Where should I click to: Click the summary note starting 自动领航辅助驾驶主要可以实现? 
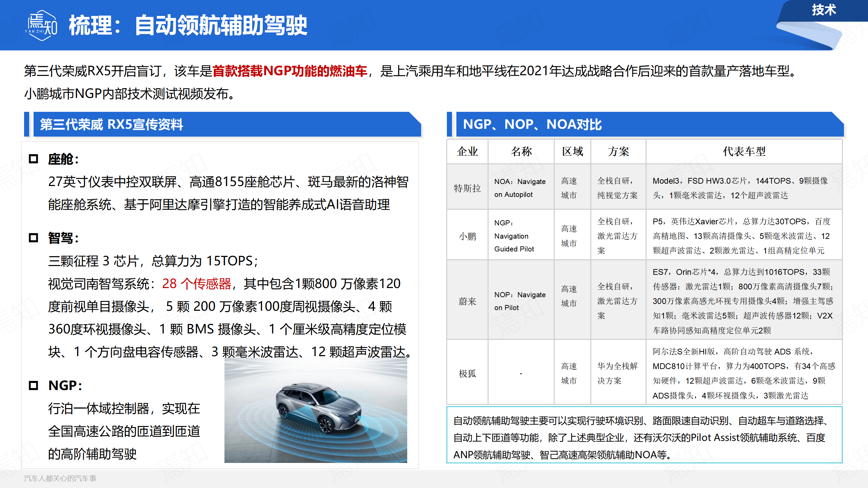pos(644,435)
